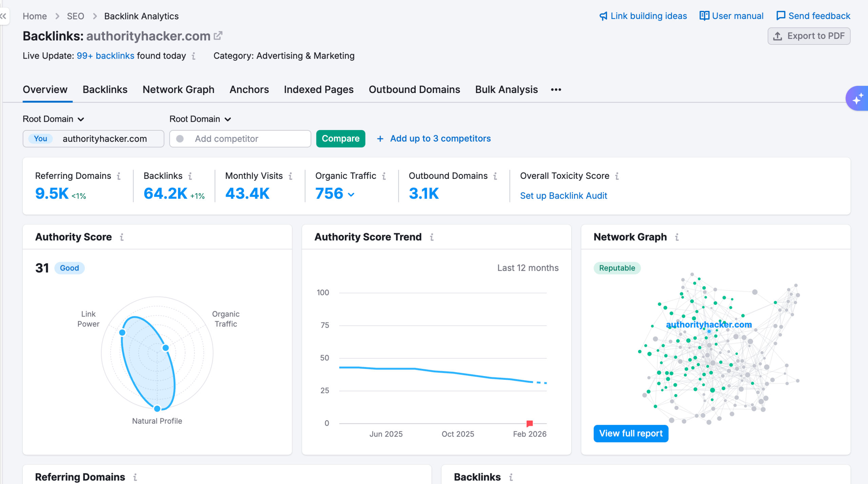868x484 pixels.
Task: Click the Export to PDF icon
Action: tap(778, 36)
